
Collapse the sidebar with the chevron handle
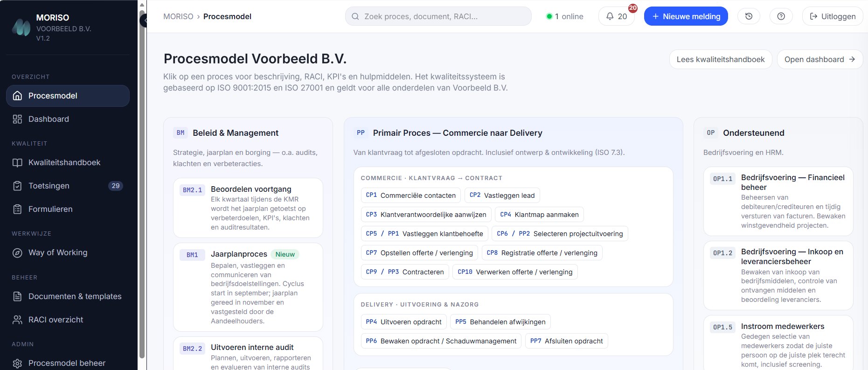(144, 21)
